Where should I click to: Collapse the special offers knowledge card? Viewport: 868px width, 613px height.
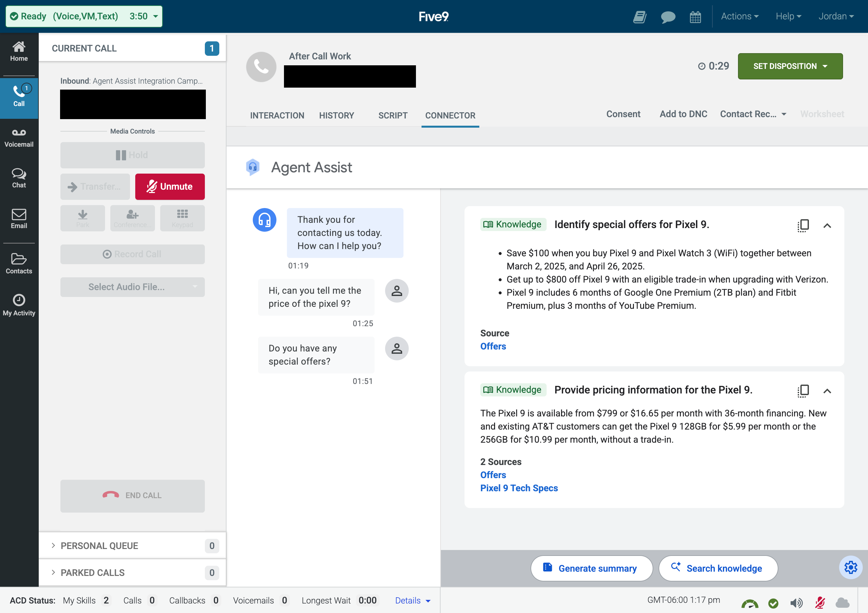(827, 226)
